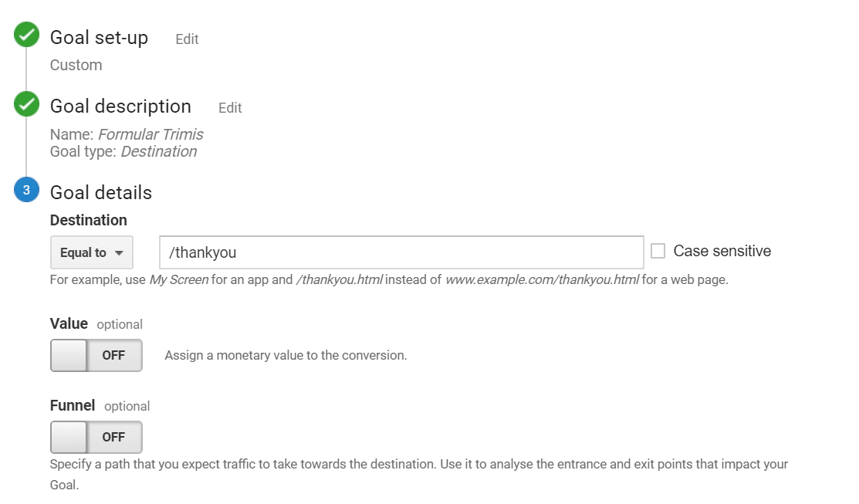Edit the Goal description step
859x504 pixels.
230,108
